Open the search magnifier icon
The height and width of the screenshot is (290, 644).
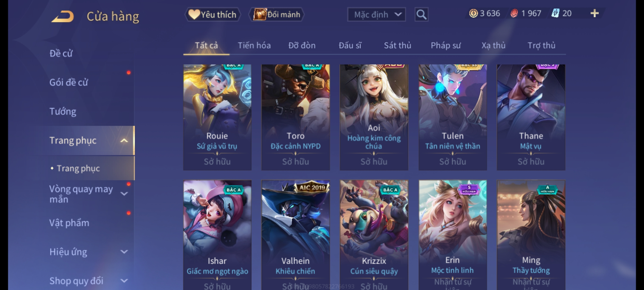tap(421, 15)
